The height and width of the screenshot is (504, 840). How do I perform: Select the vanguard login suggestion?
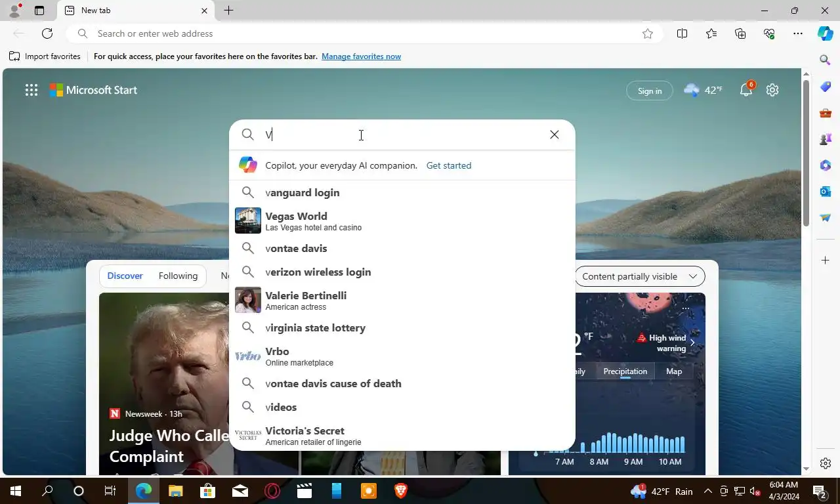(402, 192)
